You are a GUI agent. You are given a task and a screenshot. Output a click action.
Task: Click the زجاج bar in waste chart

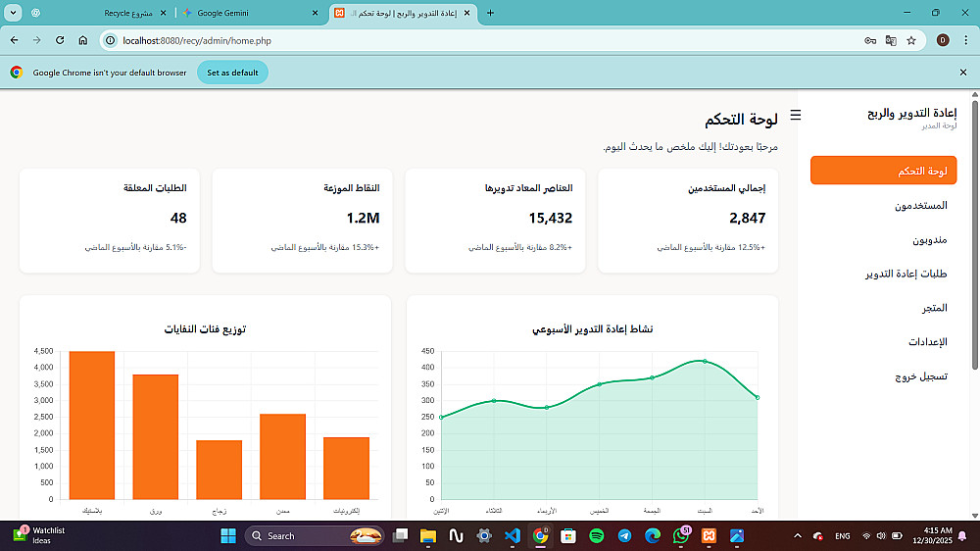coord(219,470)
